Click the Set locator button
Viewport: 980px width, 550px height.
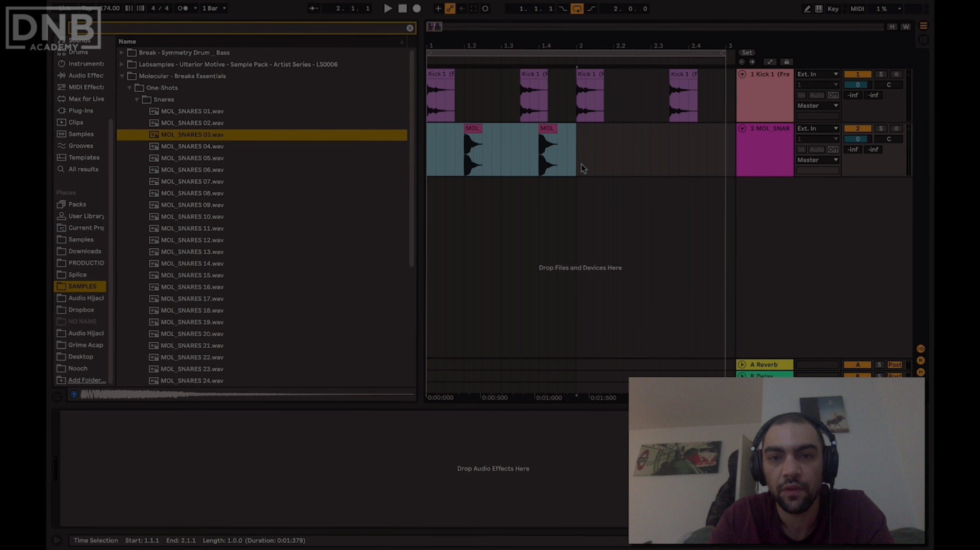click(x=746, y=53)
